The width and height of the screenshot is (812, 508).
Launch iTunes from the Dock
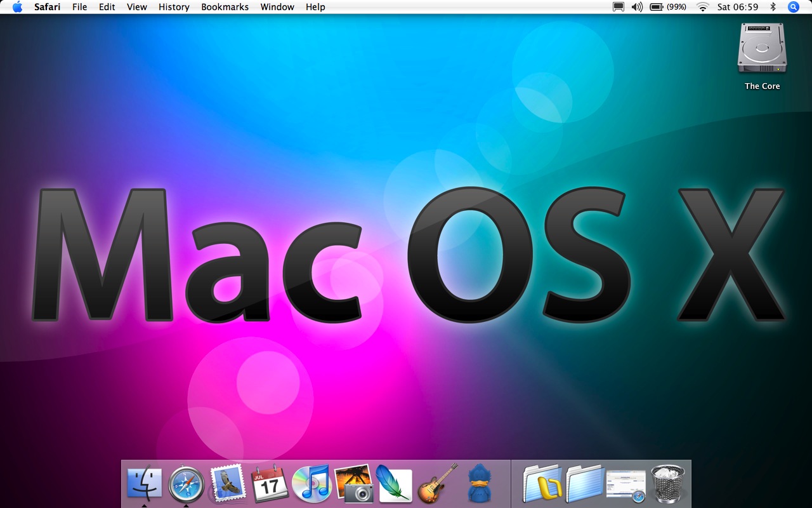click(311, 484)
